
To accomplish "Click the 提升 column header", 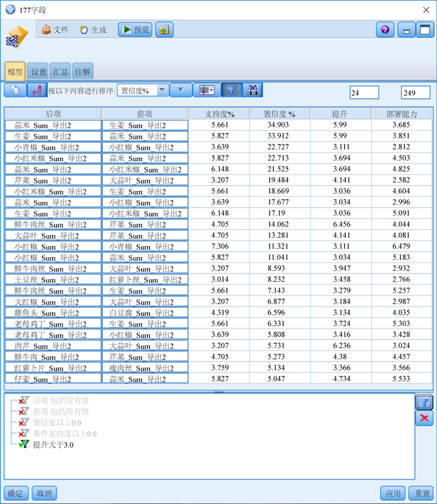I will [340, 114].
